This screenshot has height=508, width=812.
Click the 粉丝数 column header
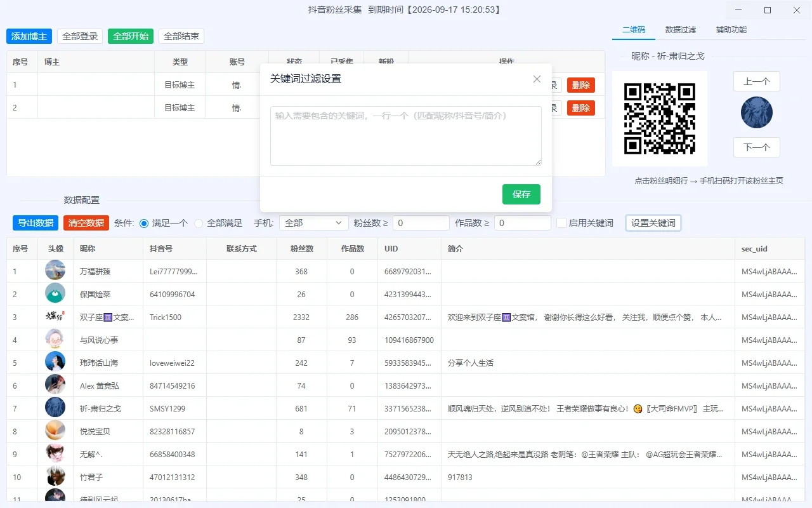[x=301, y=249]
